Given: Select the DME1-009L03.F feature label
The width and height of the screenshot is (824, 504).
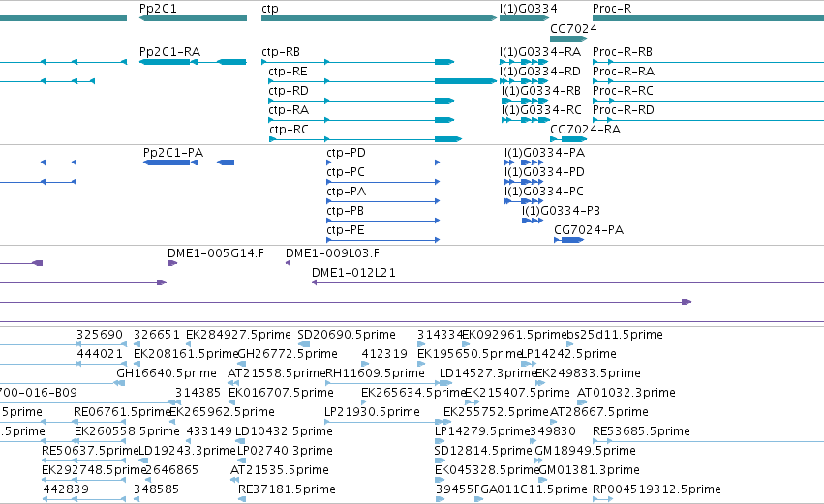Looking at the screenshot, I should click(x=332, y=253).
